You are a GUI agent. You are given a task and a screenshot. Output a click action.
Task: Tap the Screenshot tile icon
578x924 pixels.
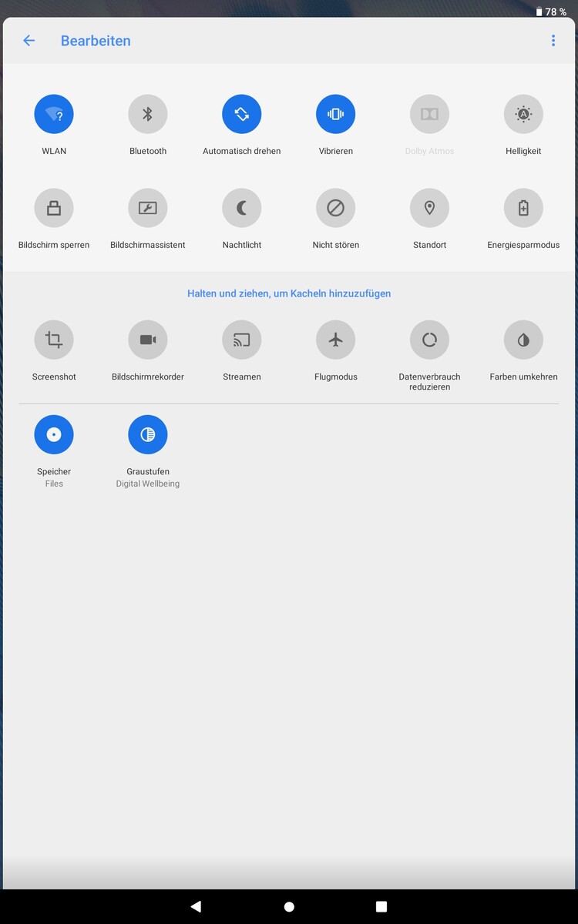(x=54, y=340)
